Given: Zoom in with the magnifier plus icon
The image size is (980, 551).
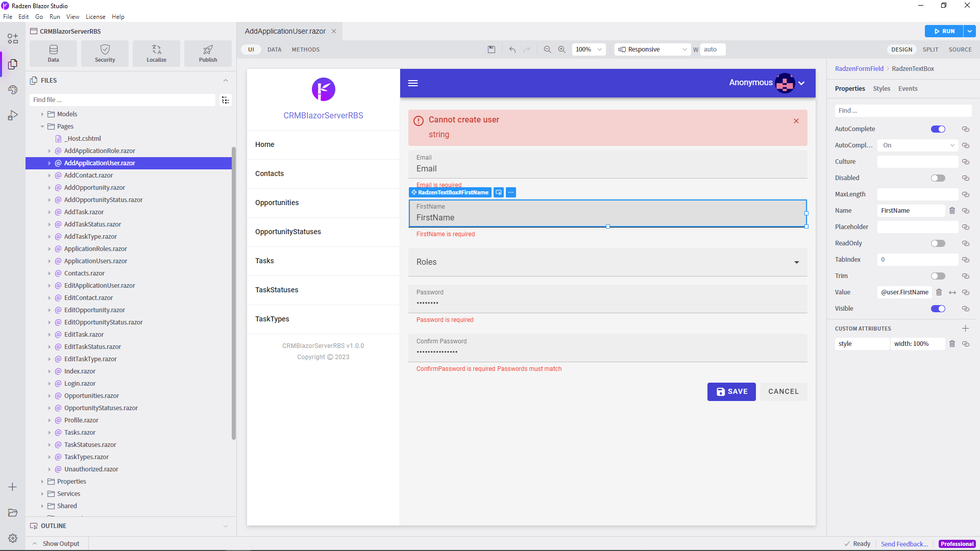Looking at the screenshot, I should pyautogui.click(x=561, y=49).
